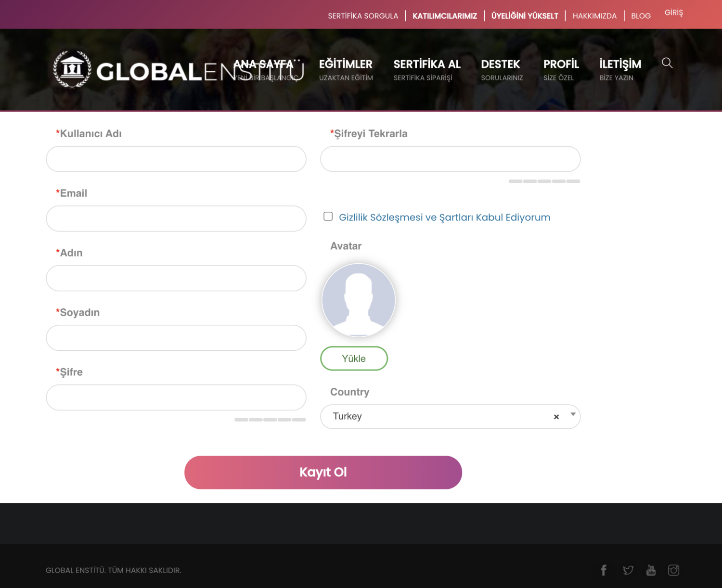The image size is (722, 588).
Task: Click the Global Enstitü logo emblem
Action: coord(72,69)
